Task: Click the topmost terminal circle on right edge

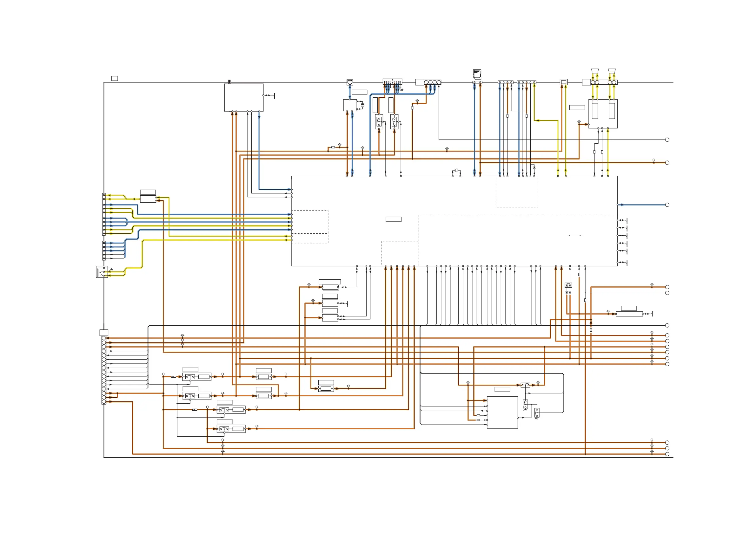Action: (667, 140)
